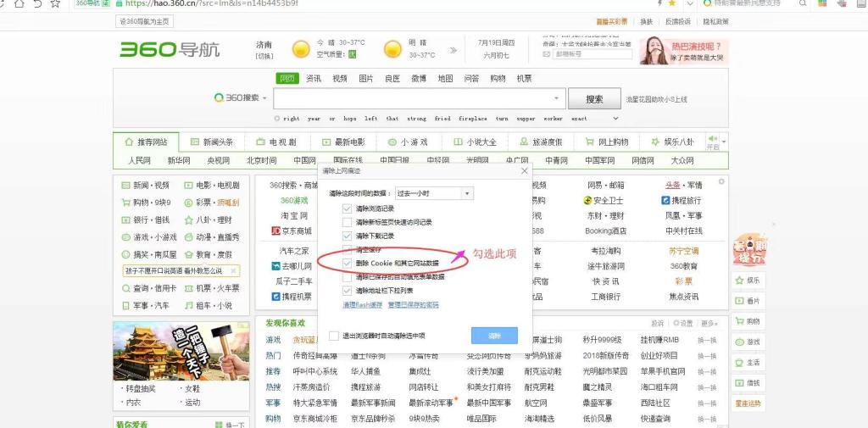Image resolution: width=868 pixels, height=428 pixels.
Task: Click the 携程机票 blue icon
Action: coord(275,297)
